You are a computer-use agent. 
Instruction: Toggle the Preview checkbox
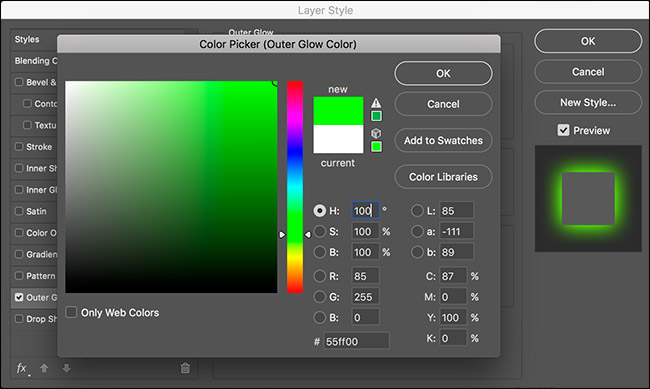563,130
